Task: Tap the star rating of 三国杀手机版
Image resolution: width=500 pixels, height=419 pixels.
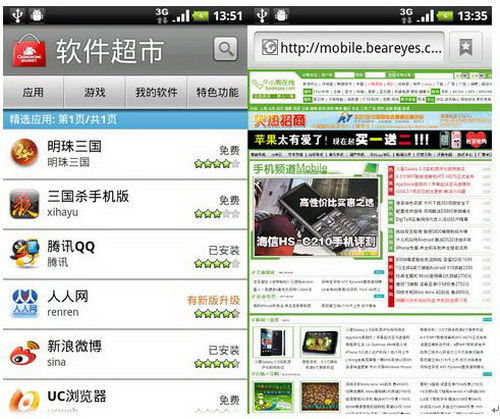Action: [217, 213]
